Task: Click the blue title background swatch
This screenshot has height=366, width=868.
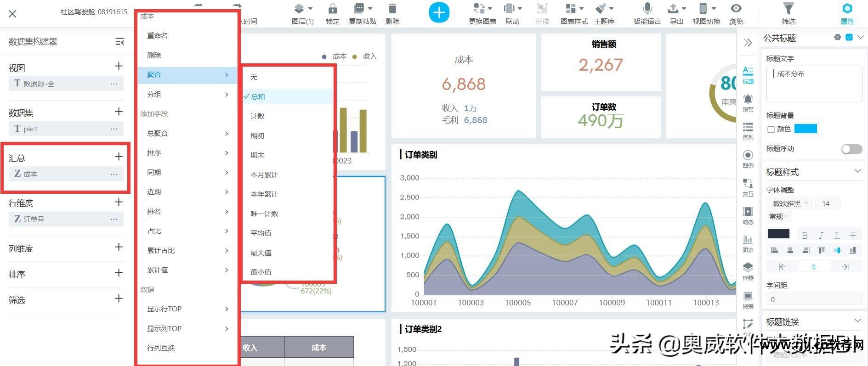Action: (806, 129)
